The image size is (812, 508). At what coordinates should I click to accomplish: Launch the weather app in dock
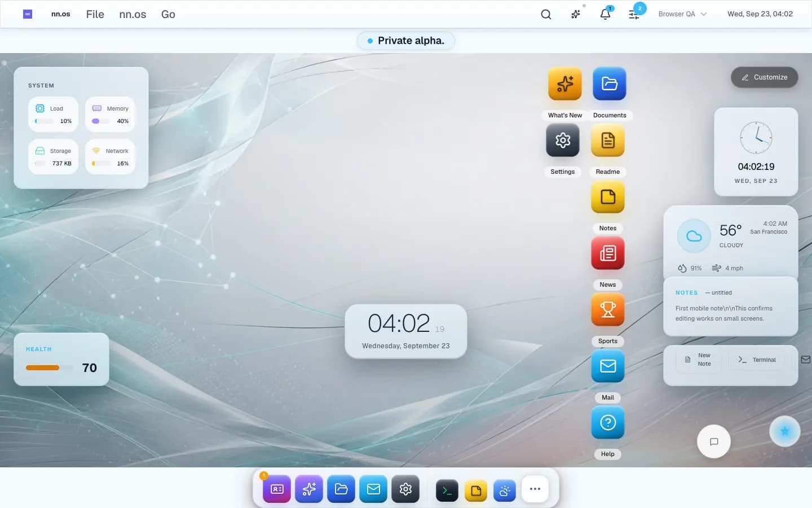[505, 491]
